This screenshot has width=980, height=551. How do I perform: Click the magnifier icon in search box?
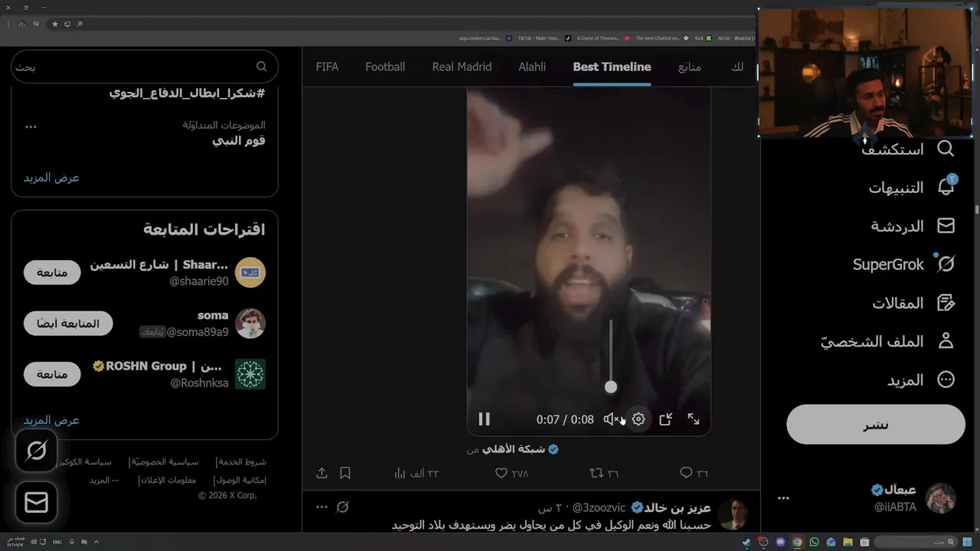(x=261, y=67)
